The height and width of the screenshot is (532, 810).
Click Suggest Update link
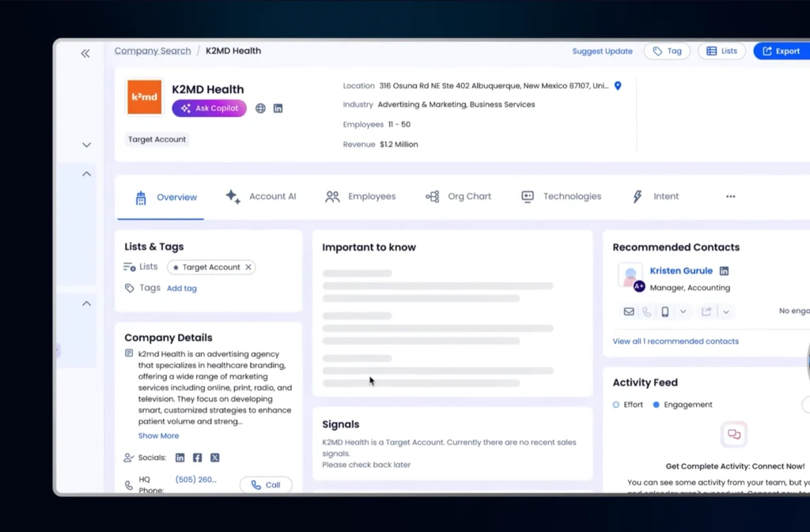tap(602, 51)
